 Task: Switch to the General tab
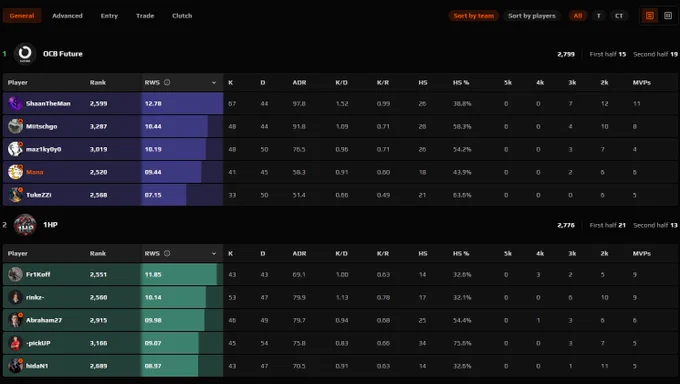22,16
